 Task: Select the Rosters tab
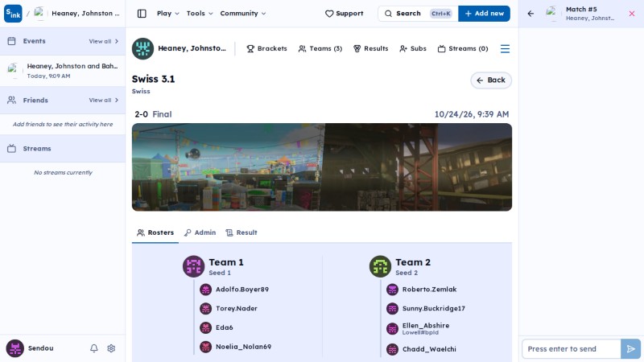155,232
